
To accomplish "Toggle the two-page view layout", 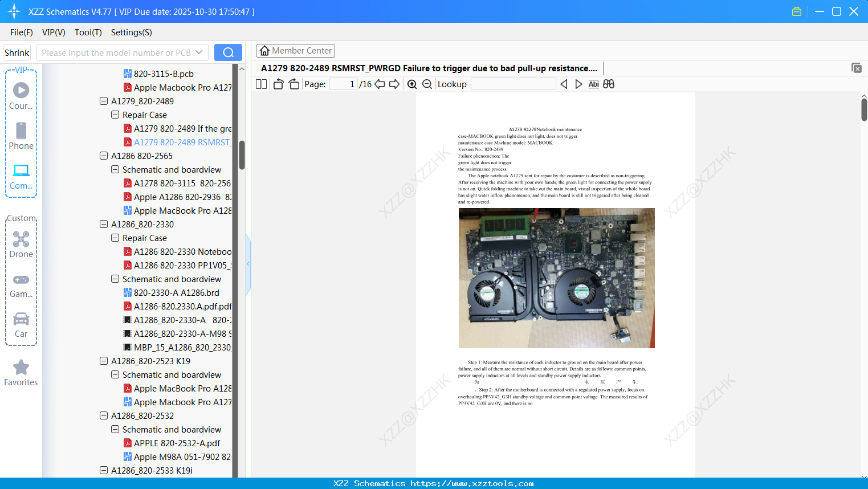I will pos(262,84).
